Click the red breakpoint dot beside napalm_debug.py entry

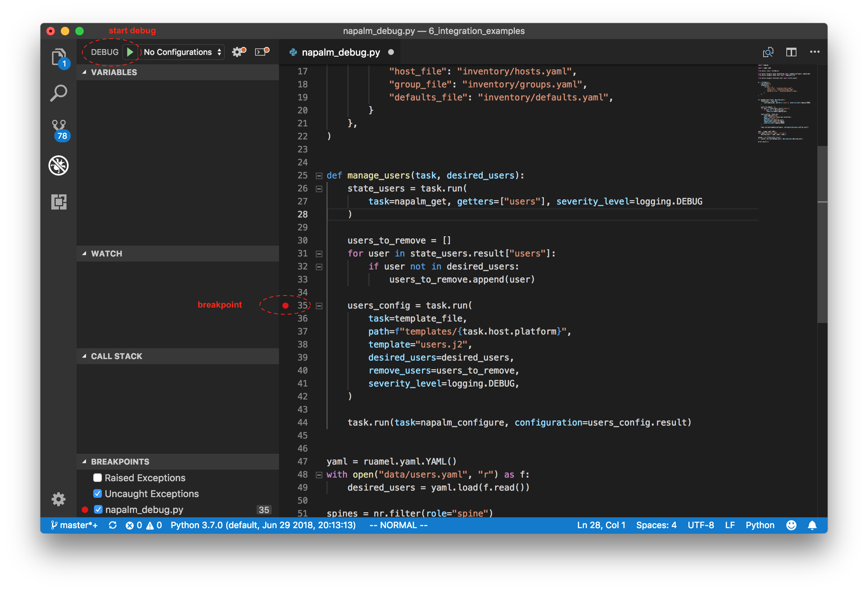click(x=85, y=509)
